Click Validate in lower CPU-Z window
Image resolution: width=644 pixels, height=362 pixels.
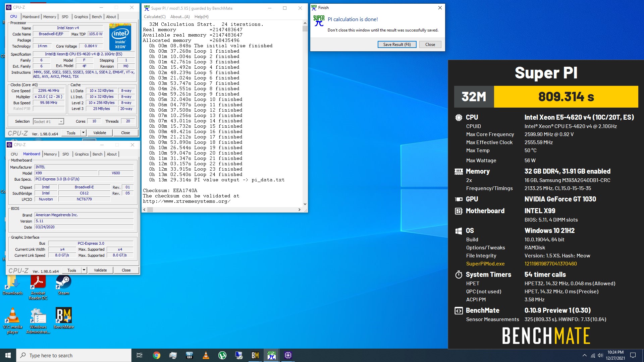click(x=100, y=270)
